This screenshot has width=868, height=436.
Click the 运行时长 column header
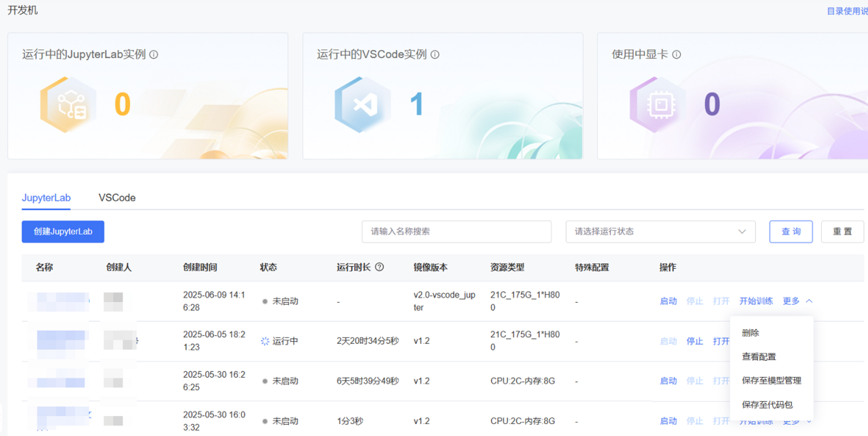coord(354,267)
